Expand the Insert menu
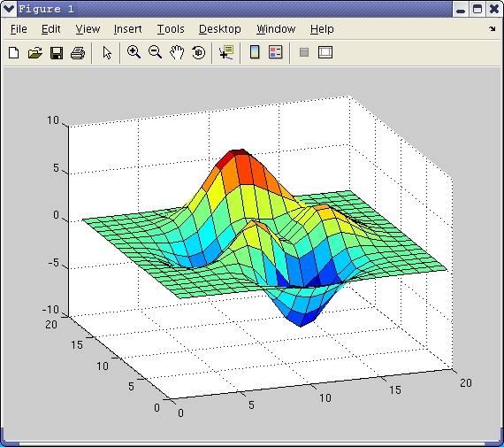The width and height of the screenshot is (504, 447). (x=127, y=29)
